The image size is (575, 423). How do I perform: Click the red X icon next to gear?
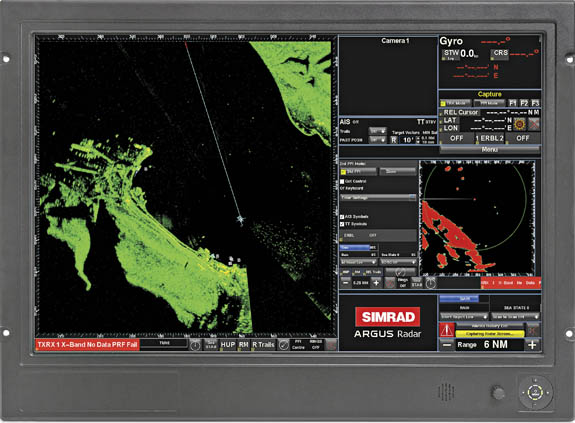click(x=534, y=125)
